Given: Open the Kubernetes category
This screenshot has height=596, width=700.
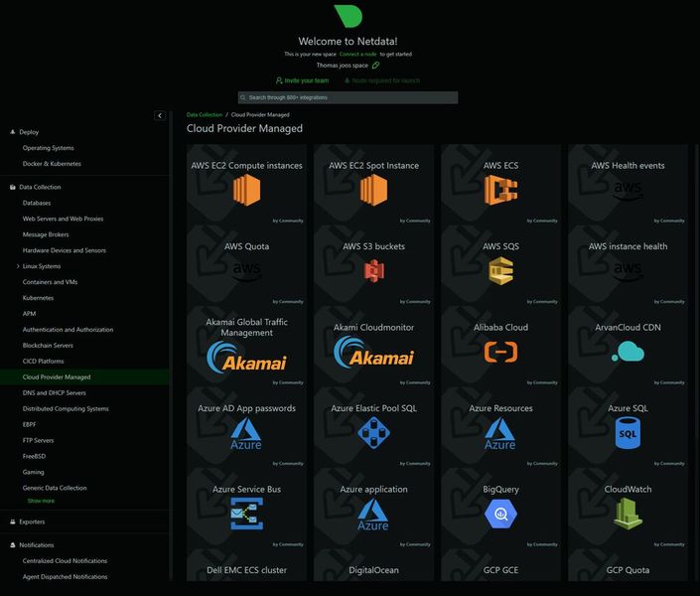Looking at the screenshot, I should pos(38,298).
